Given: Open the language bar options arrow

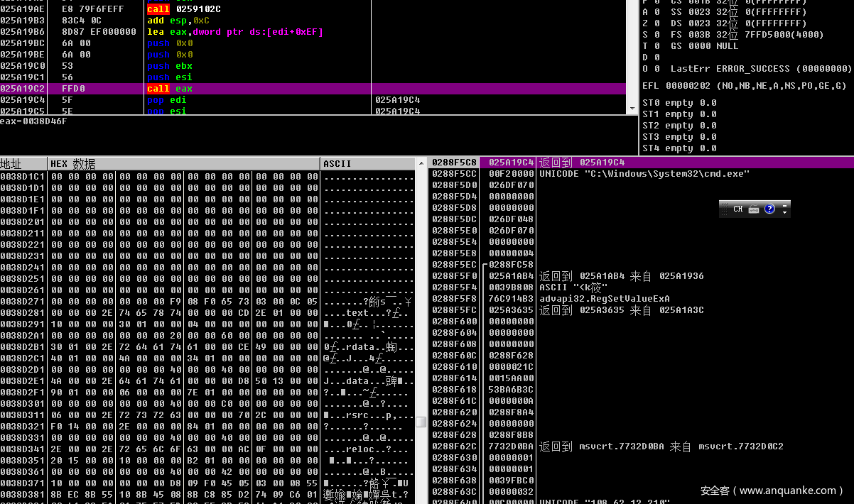Looking at the screenshot, I should [x=784, y=212].
